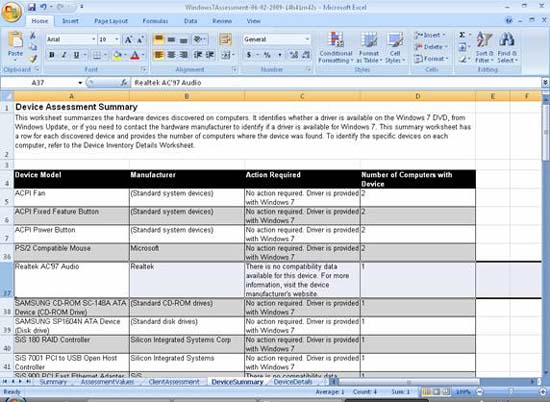Click the Clear eraser icon
The width and height of the screenshot is (550, 402).
(462, 59)
